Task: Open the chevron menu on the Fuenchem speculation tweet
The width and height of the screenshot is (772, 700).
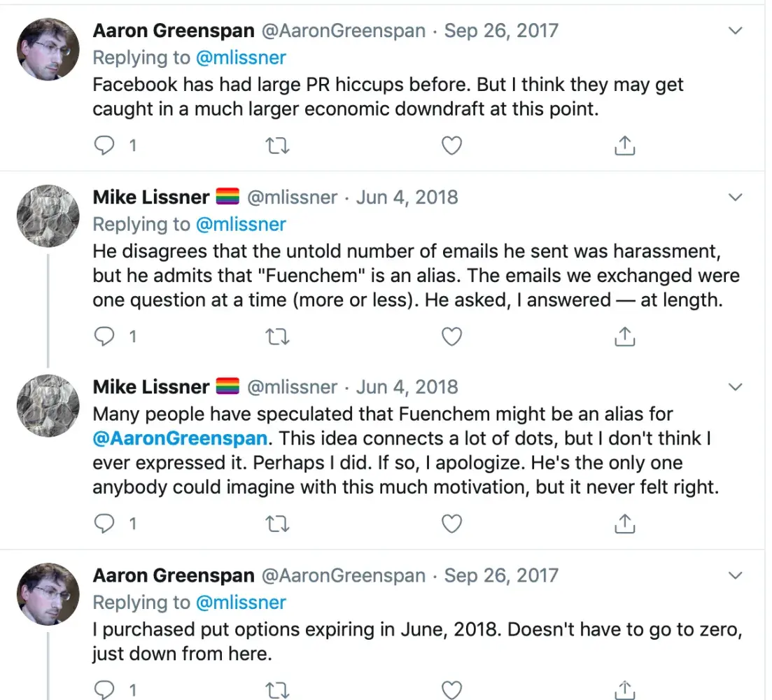Action: point(735,386)
